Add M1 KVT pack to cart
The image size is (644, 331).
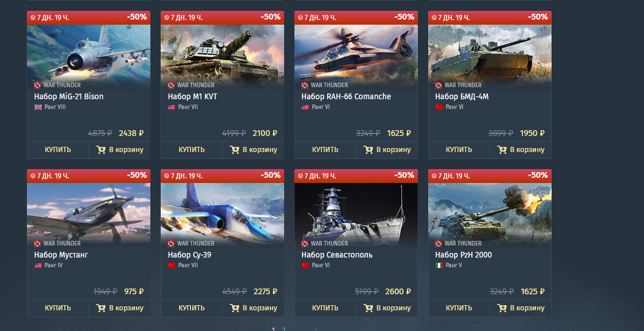253,150
